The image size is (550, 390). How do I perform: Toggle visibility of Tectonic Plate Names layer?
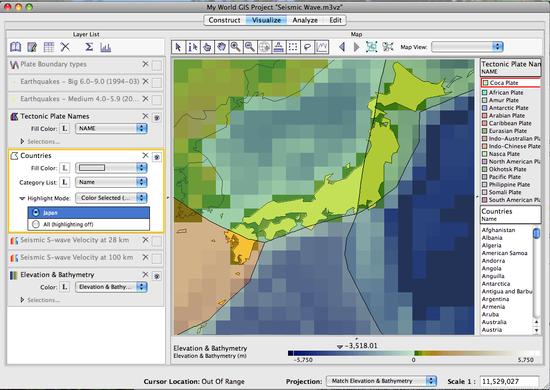point(157,118)
